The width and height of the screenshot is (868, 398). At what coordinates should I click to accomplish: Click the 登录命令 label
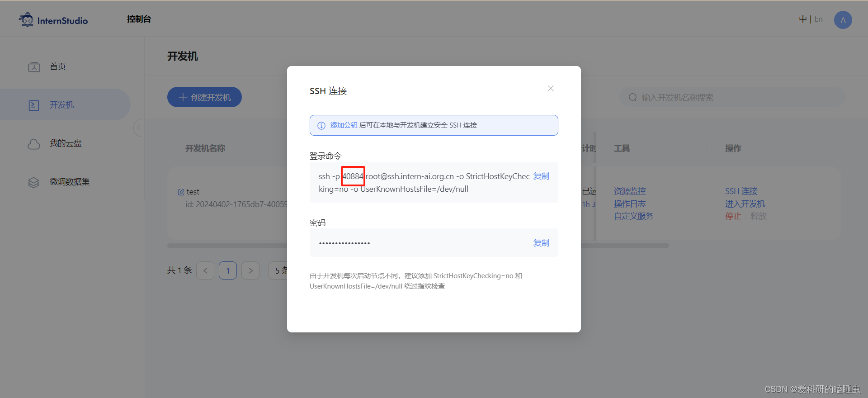(x=325, y=156)
